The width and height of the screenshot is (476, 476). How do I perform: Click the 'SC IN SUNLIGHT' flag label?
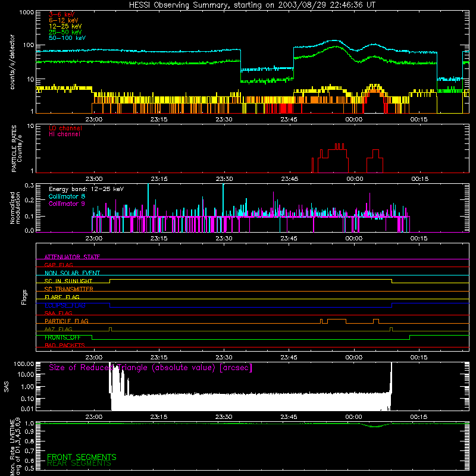pos(68,281)
